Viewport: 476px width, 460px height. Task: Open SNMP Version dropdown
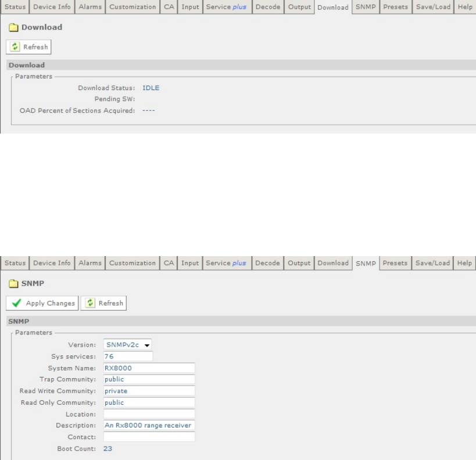pos(127,344)
